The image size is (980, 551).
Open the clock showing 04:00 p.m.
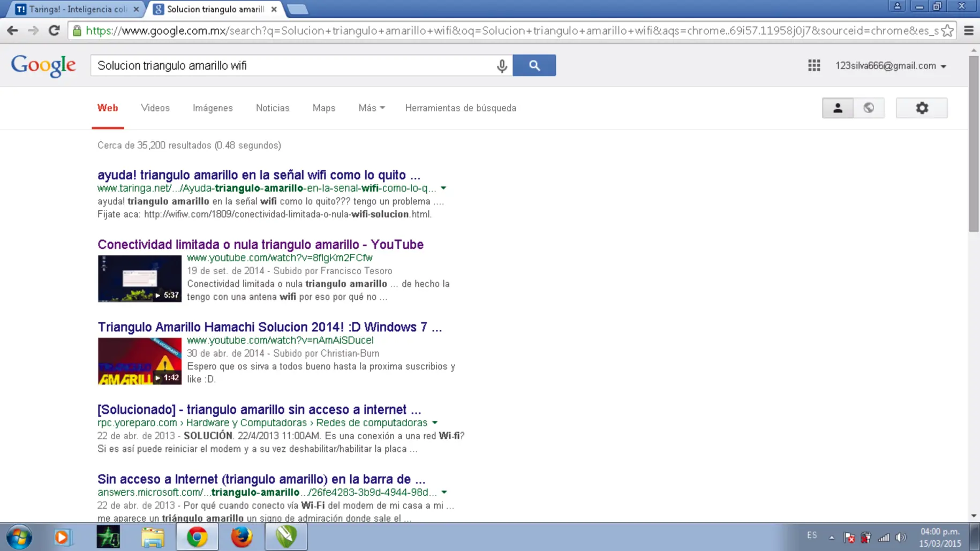[940, 537]
